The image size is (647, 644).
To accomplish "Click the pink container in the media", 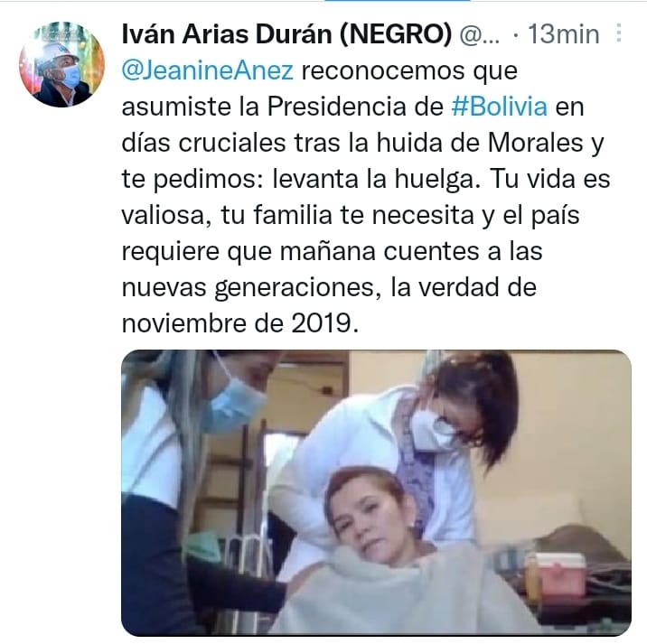I will click(556, 574).
